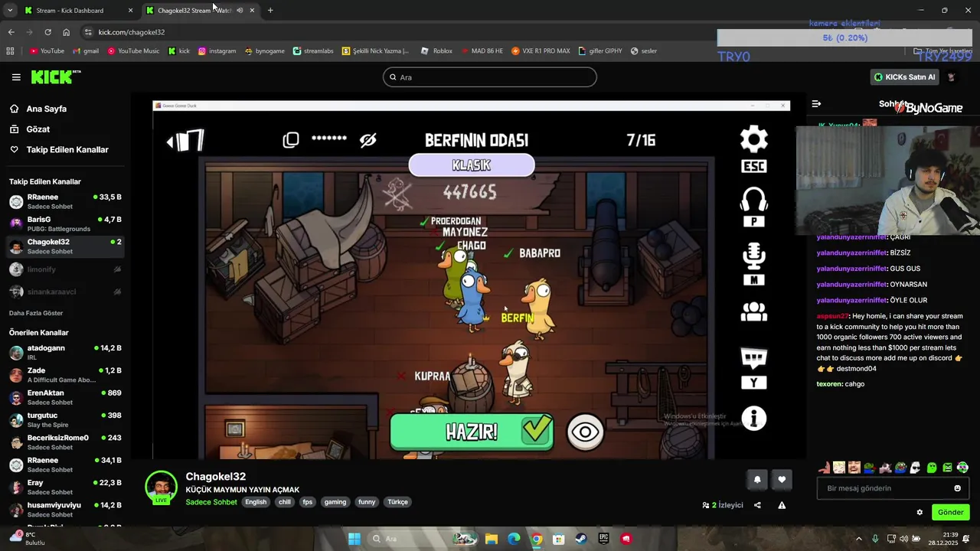Image resolution: width=980 pixels, height=551 pixels.
Task: Click KICKs Satın Al button
Action: 905,77
